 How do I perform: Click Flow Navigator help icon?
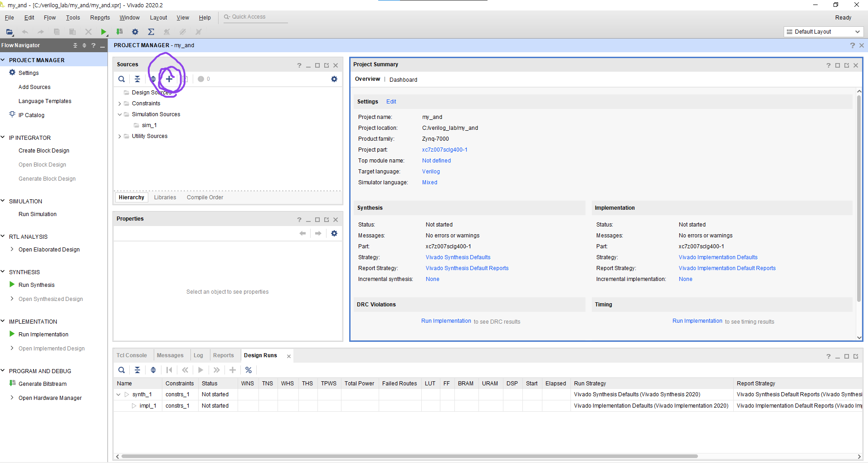point(93,45)
